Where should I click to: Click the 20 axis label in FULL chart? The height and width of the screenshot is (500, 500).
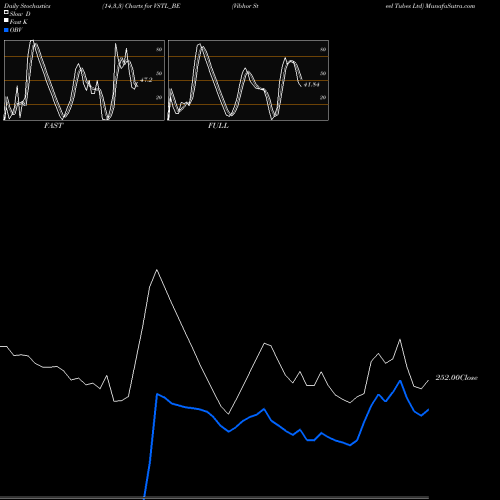pos(323,97)
